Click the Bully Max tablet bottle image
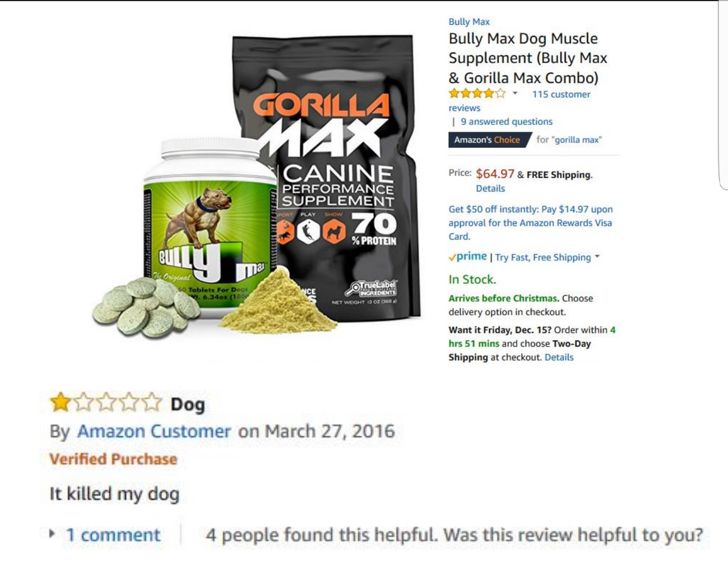Image resolution: width=728 pixels, height=582 pixels. (x=209, y=224)
